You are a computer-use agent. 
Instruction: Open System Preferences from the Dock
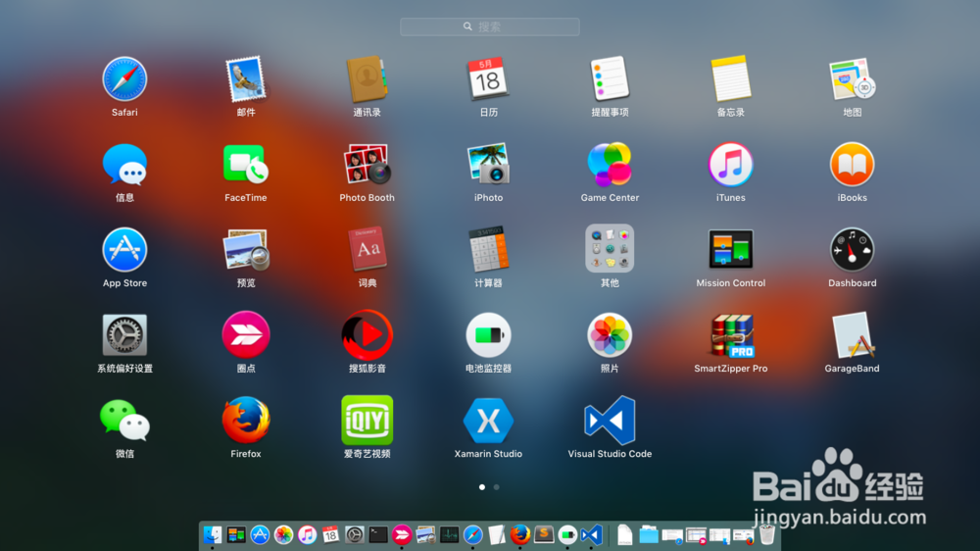click(355, 534)
